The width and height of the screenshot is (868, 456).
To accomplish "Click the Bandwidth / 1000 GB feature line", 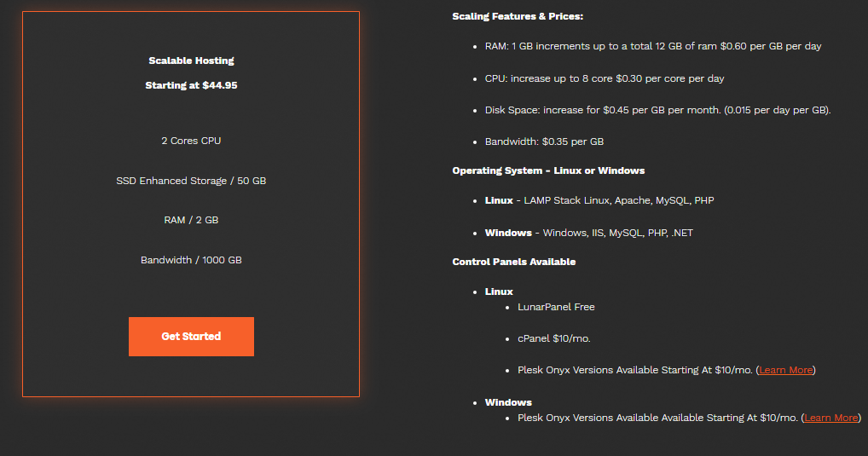I will coord(191,260).
